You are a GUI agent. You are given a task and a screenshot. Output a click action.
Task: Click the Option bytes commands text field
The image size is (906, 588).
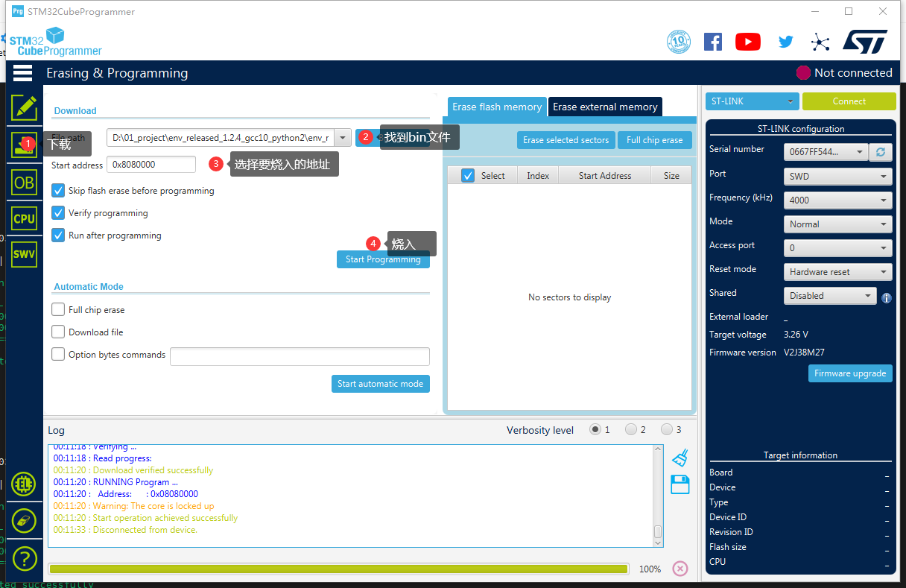click(x=300, y=356)
